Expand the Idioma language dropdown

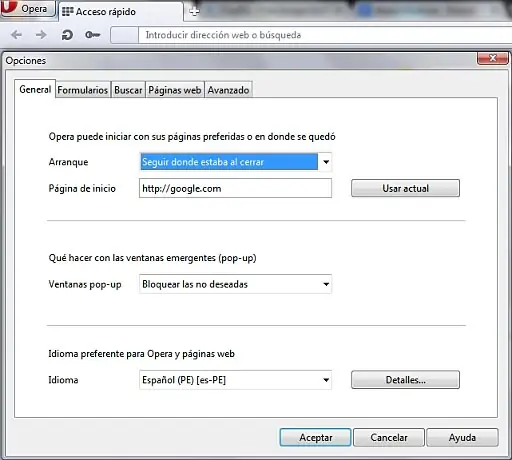click(x=235, y=380)
